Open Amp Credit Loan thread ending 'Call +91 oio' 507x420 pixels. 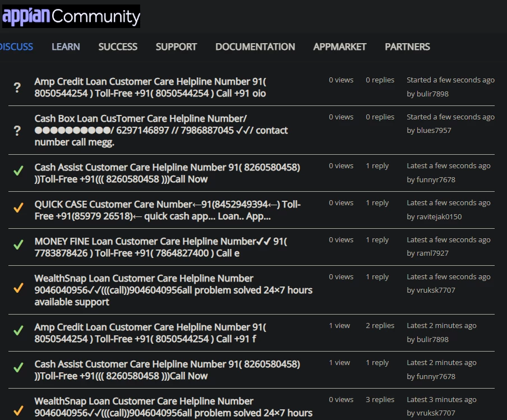tap(150, 87)
